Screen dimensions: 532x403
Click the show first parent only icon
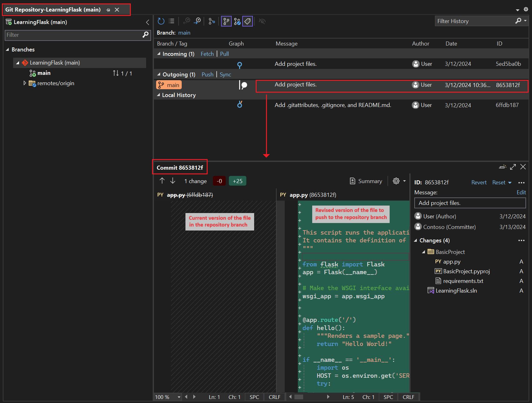click(212, 21)
